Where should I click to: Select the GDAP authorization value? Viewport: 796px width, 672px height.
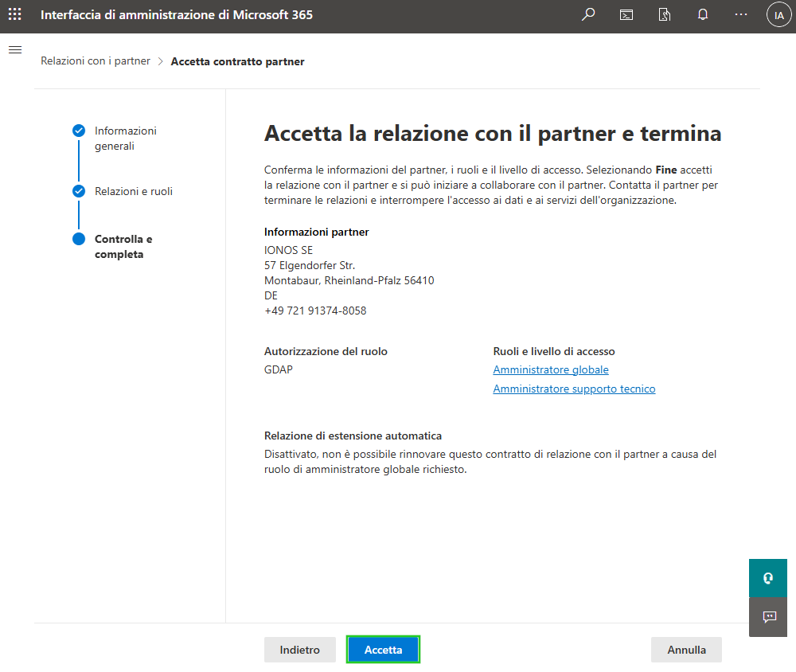click(x=278, y=369)
